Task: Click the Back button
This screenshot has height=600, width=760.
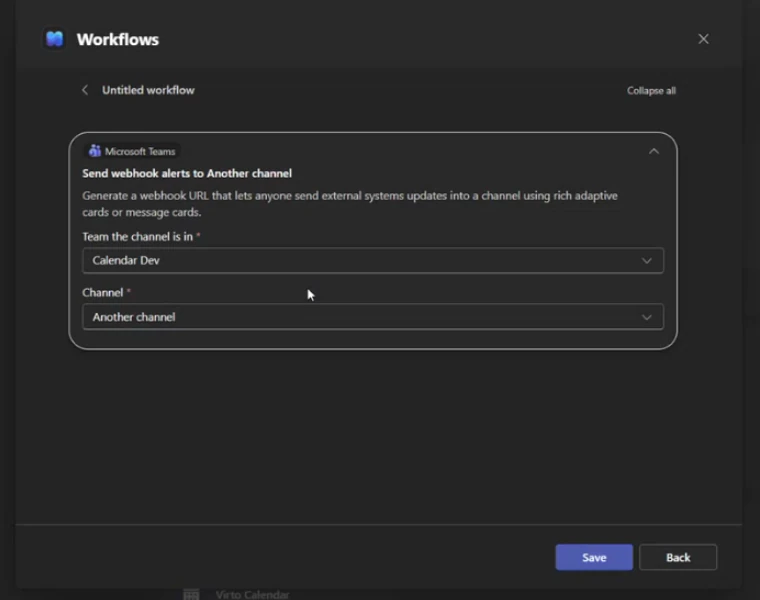Action: tap(678, 557)
